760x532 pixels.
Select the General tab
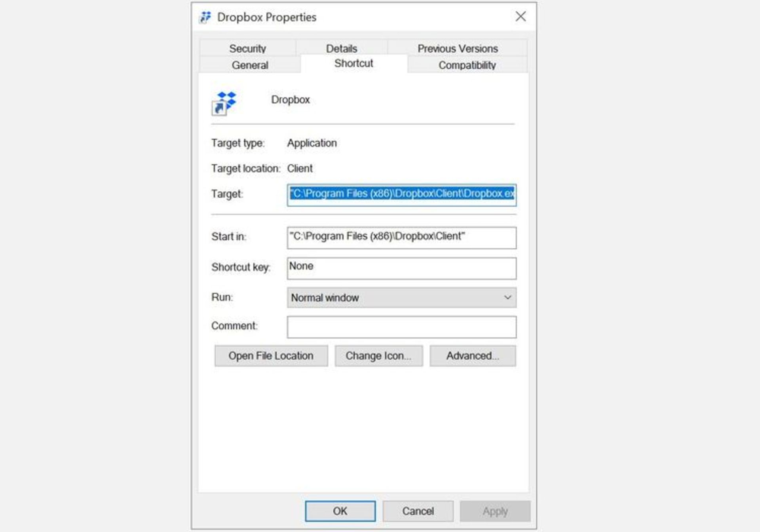[250, 65]
